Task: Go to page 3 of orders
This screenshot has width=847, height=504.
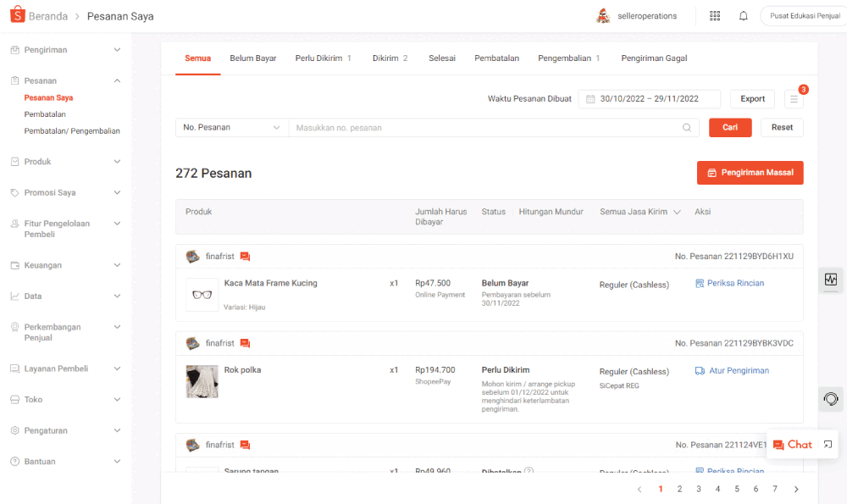Action: point(699,489)
